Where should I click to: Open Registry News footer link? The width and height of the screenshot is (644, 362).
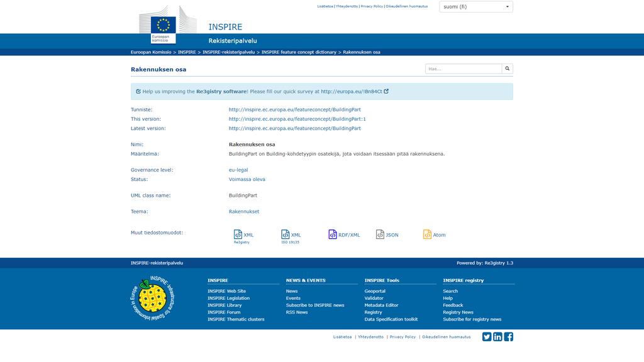tap(458, 312)
